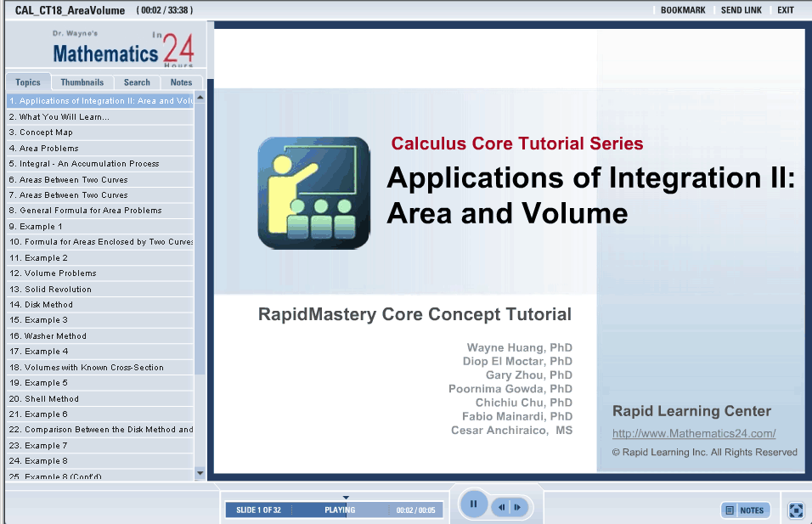
Task: Open topic 4 Area Problems
Action: point(100,148)
